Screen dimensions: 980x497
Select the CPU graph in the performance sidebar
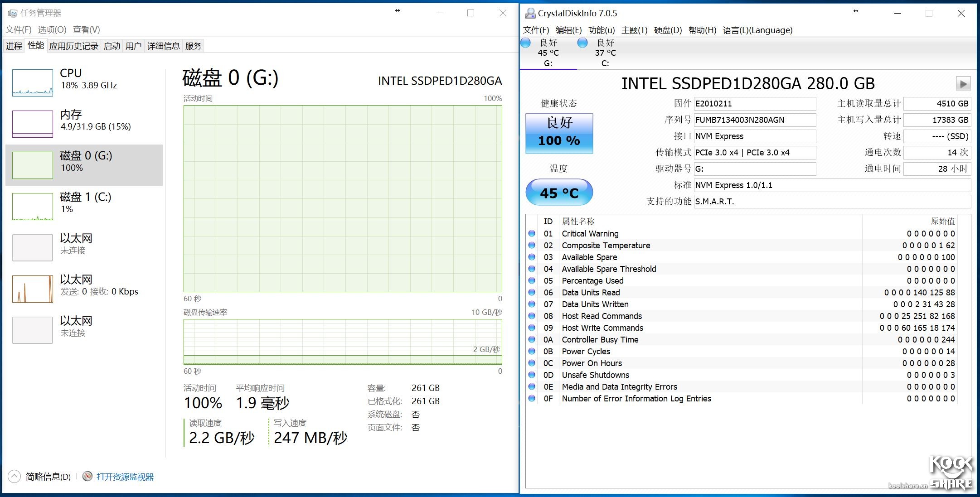click(x=32, y=82)
